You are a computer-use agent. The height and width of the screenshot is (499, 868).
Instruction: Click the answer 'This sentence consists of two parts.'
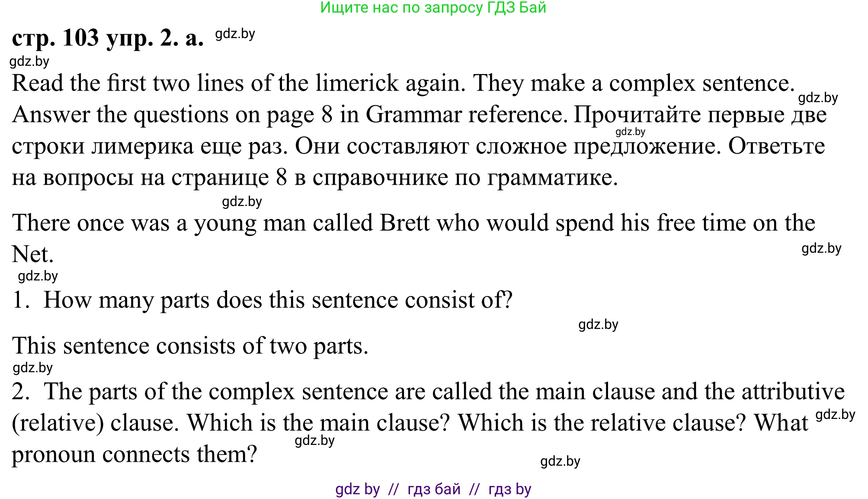point(190,346)
